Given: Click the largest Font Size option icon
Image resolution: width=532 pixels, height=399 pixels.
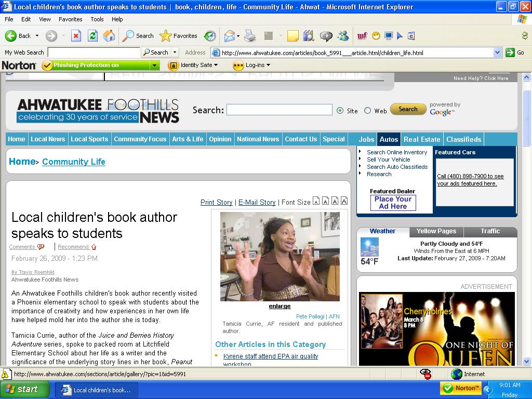Looking at the screenshot, I should pos(343,201).
